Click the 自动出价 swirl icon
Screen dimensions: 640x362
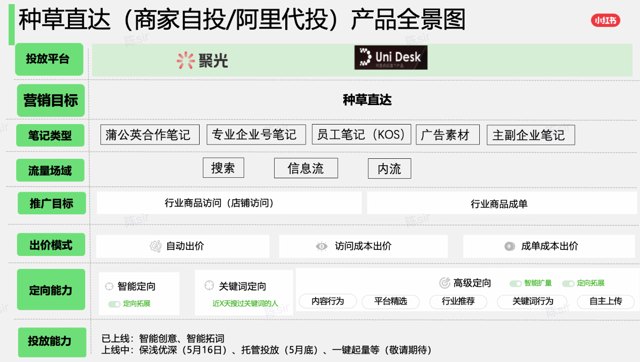[156, 246]
